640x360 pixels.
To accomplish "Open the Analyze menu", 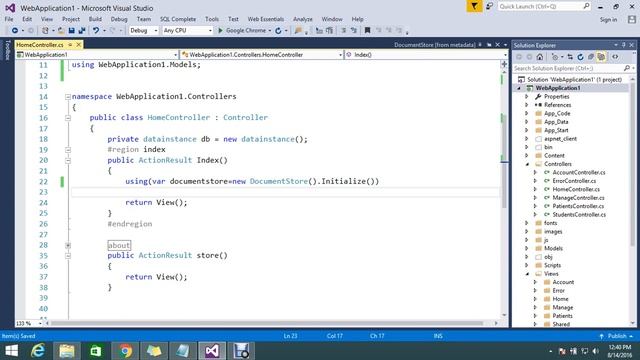I will tap(302, 19).
